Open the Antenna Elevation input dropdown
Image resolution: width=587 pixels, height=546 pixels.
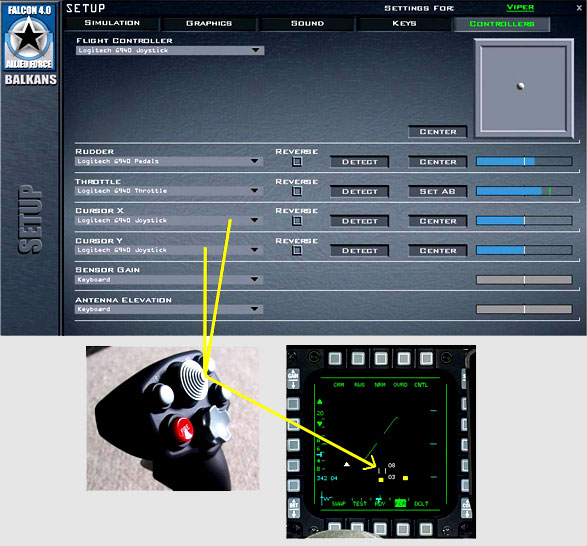pos(169,309)
